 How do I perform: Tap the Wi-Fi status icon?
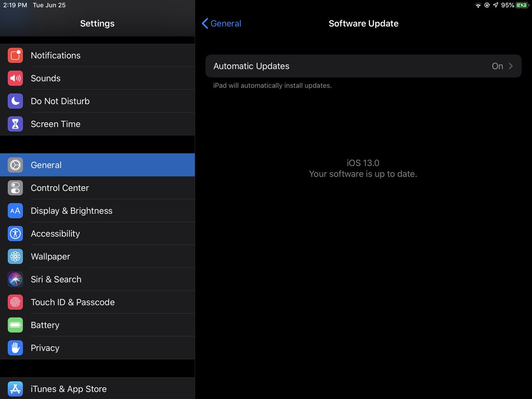(478, 5)
